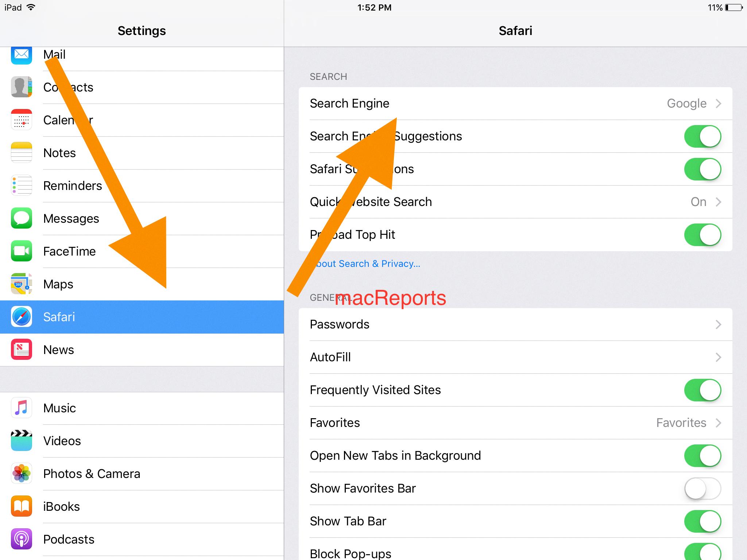Open Contacts settings
The height and width of the screenshot is (560, 747).
[67, 87]
